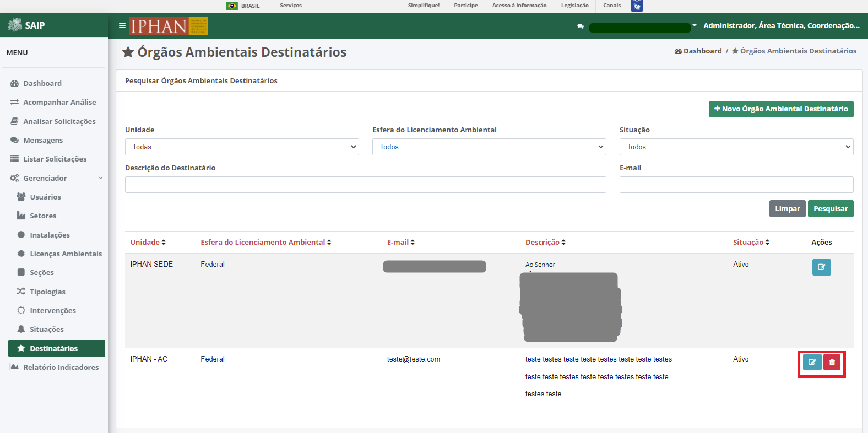Image resolution: width=868 pixels, height=436 pixels.
Task: Select Destinatários in the sidebar
Action: (57, 348)
